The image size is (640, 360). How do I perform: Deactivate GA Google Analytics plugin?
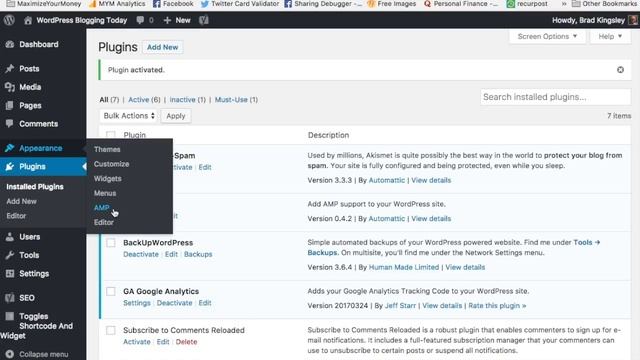click(x=174, y=303)
